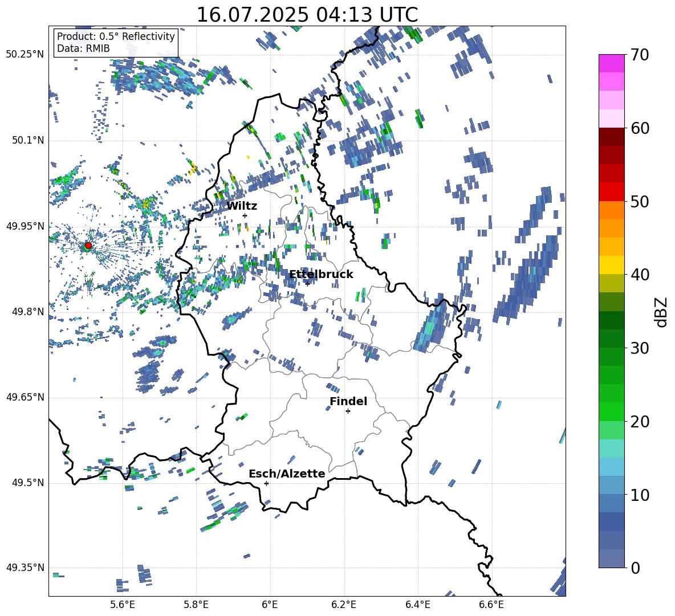Screen dimensions: 675x616
Task: Click the 20 dBZ colorbar tick label
Action: (x=640, y=422)
